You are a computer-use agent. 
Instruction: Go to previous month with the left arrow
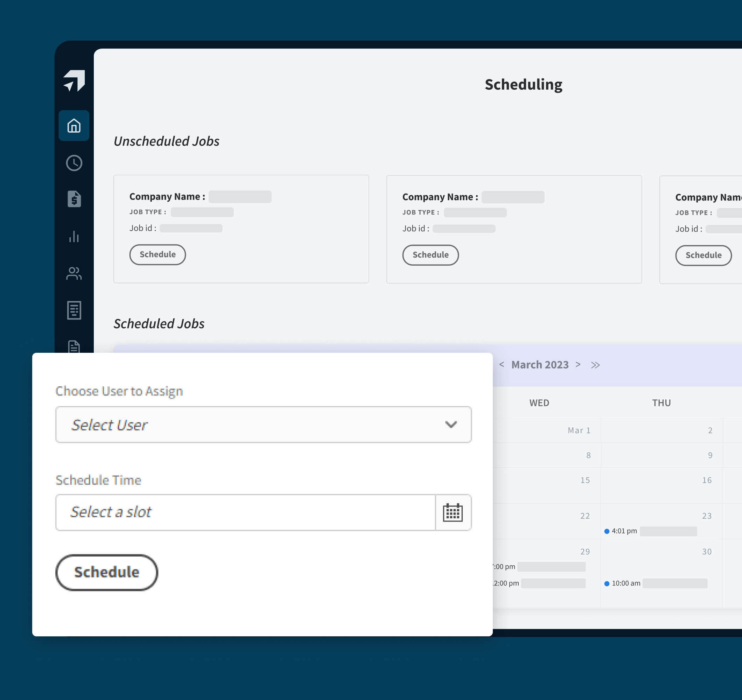[x=502, y=365]
